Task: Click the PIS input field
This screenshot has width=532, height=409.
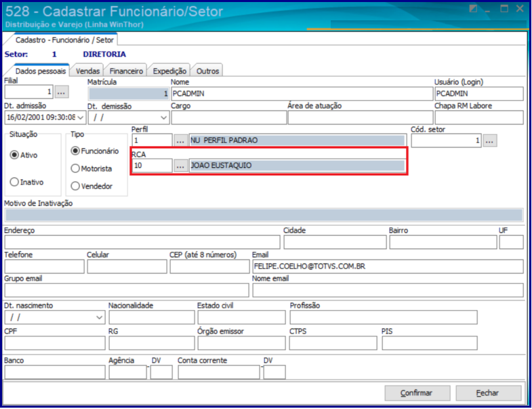Action: (430, 343)
